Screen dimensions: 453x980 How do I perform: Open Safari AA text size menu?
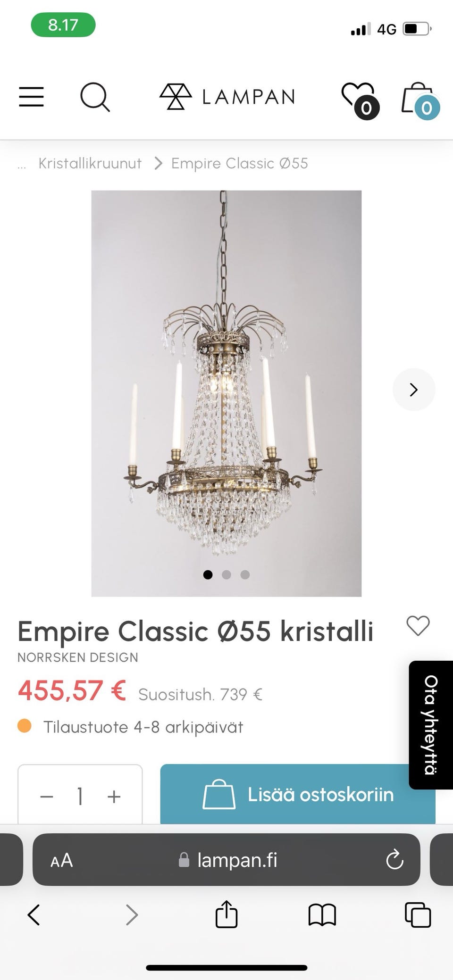point(62,860)
